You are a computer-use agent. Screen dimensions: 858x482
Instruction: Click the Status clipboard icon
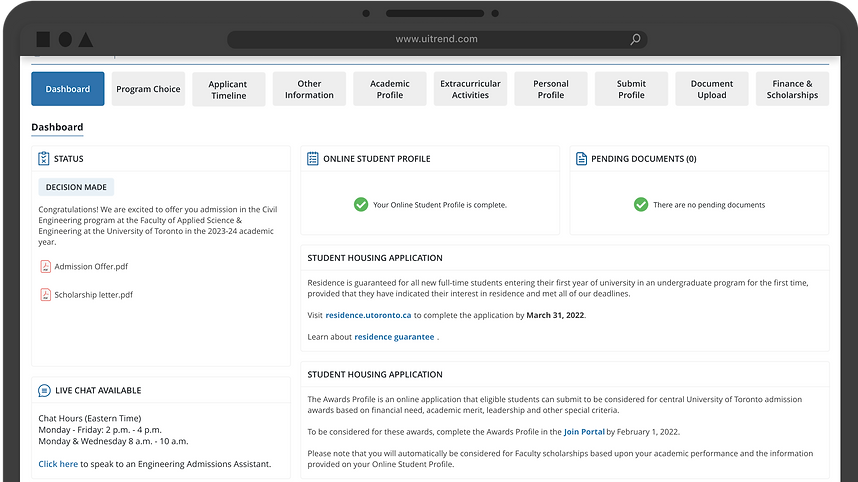[x=44, y=159]
